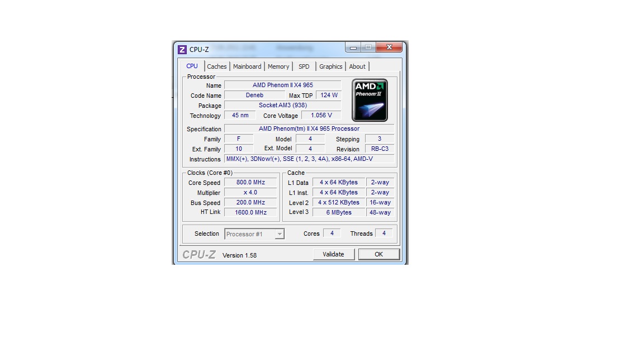Image resolution: width=644 pixels, height=362 pixels.
Task: Minimize the CPU-Z window
Action: pos(353,47)
